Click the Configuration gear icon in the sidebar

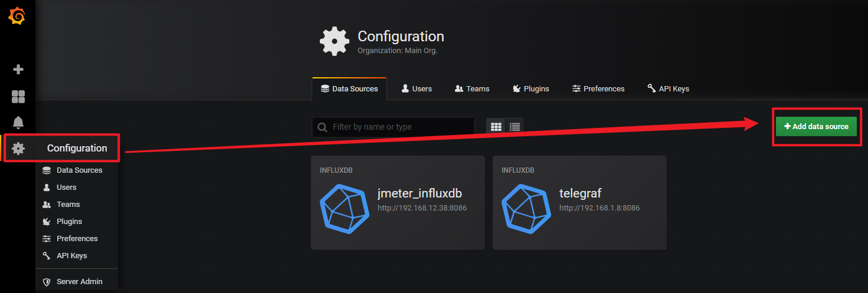[18, 148]
